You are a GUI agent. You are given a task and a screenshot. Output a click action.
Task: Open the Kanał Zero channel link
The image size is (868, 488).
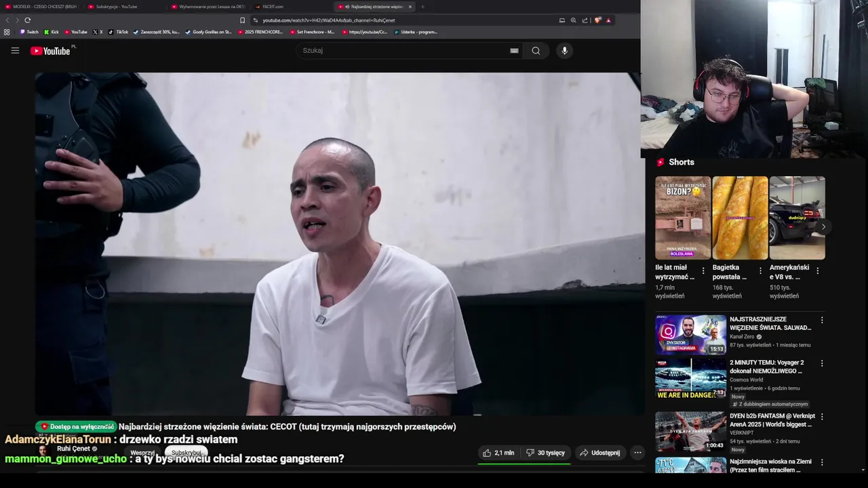coord(742,337)
